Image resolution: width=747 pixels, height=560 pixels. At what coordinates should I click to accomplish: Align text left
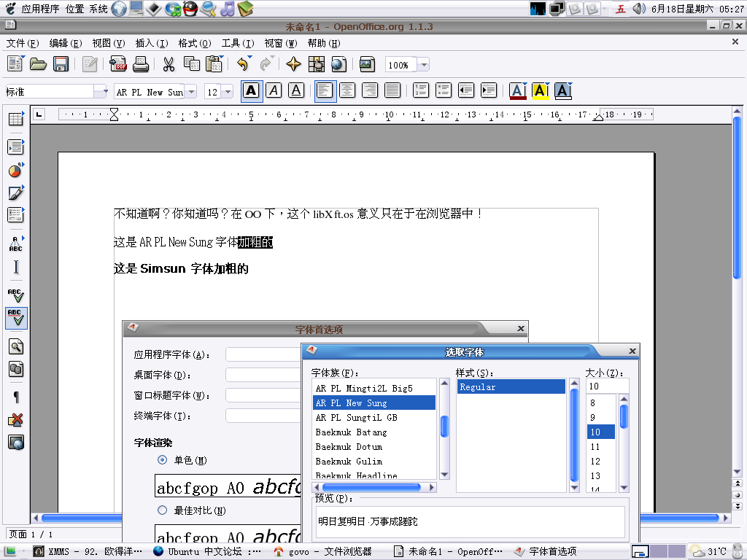pos(325,90)
